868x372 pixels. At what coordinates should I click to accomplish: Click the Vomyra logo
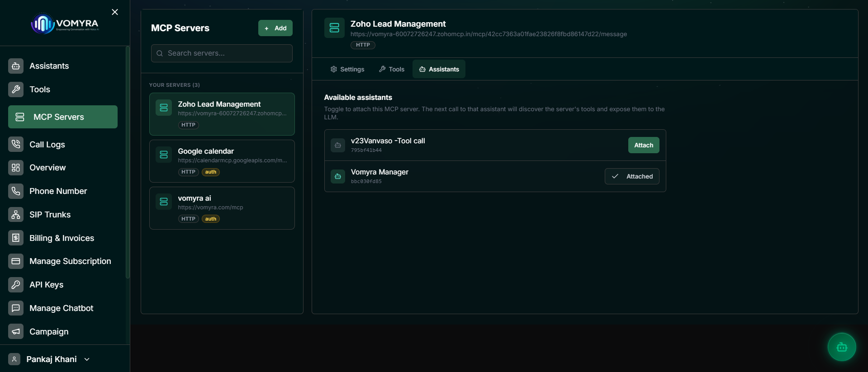[x=65, y=23]
